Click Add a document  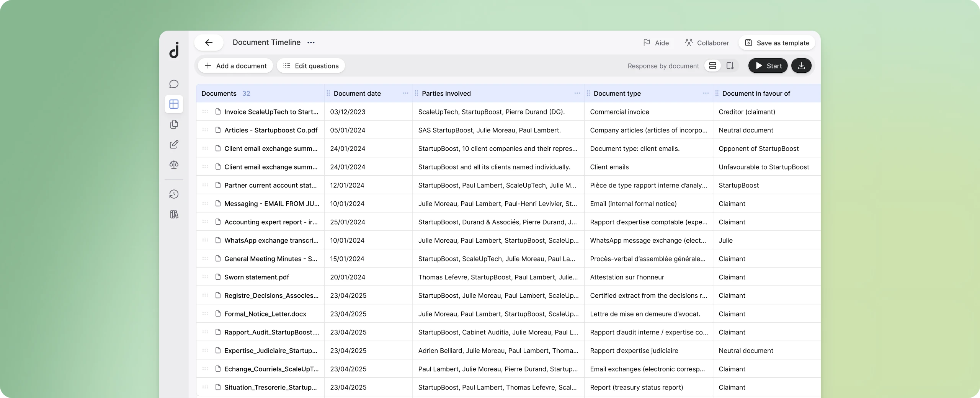click(x=235, y=66)
